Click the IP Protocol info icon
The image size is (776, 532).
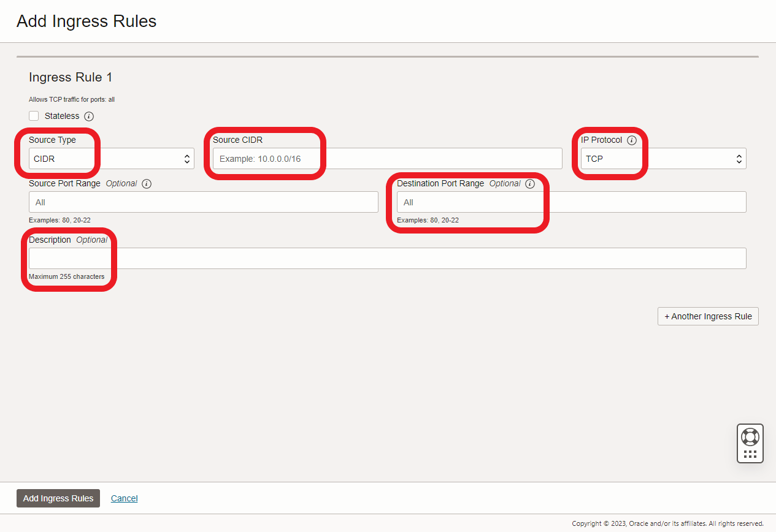coord(632,140)
